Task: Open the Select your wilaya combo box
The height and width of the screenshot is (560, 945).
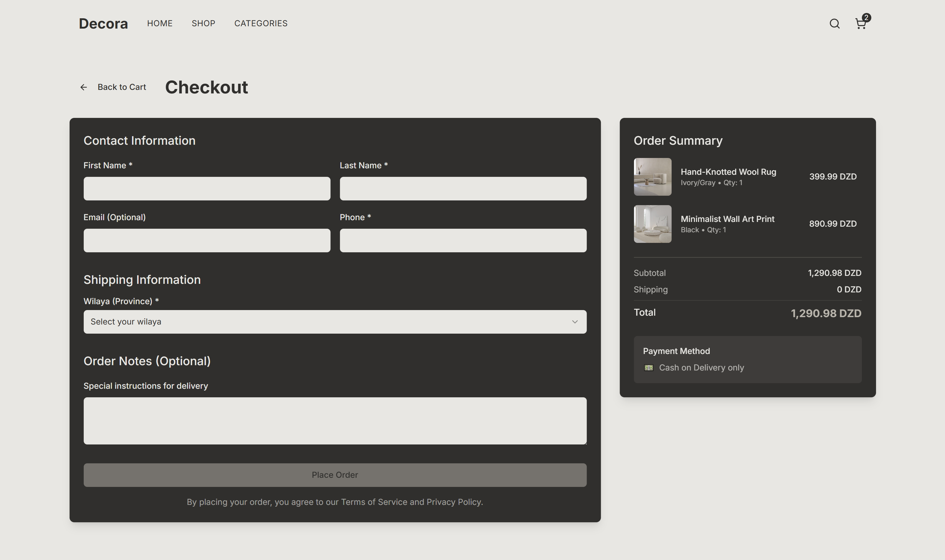Action: (335, 322)
